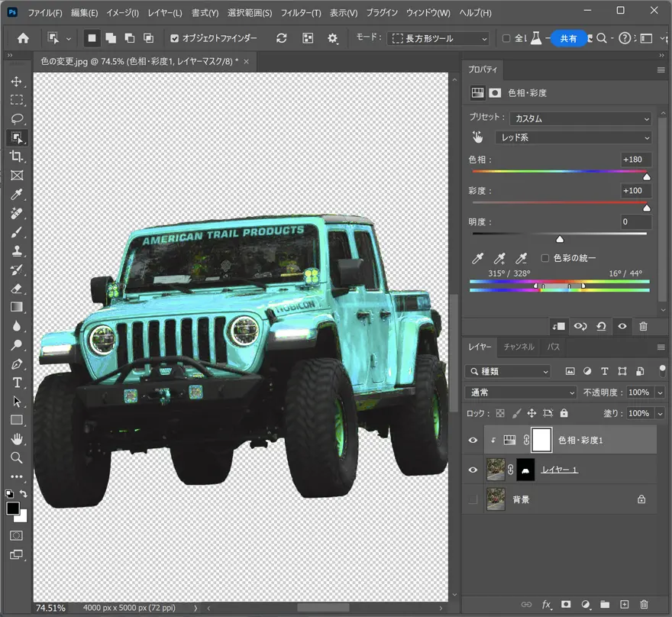Reset adjustment to defaults in Properties
Image resolution: width=672 pixels, height=617 pixels.
tap(601, 327)
